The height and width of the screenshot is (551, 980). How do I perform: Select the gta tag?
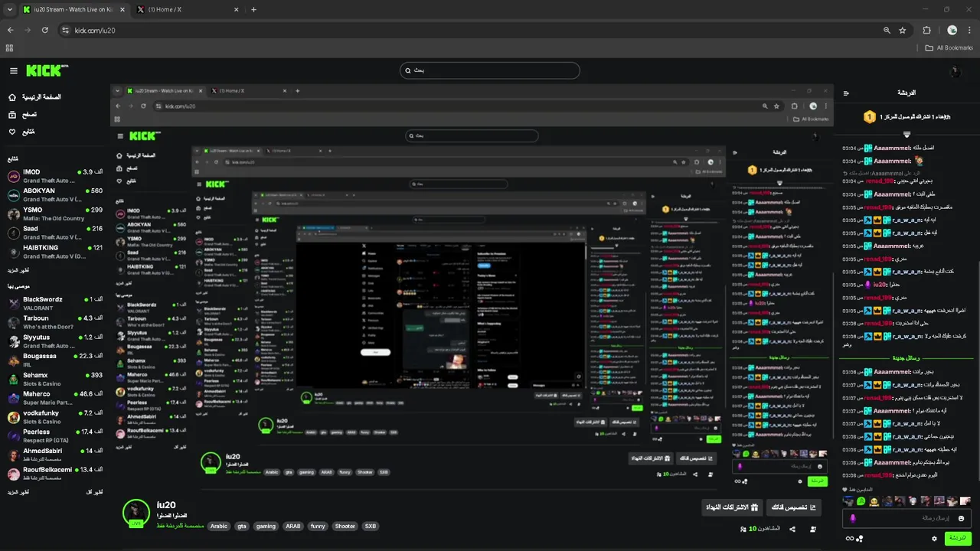click(242, 527)
